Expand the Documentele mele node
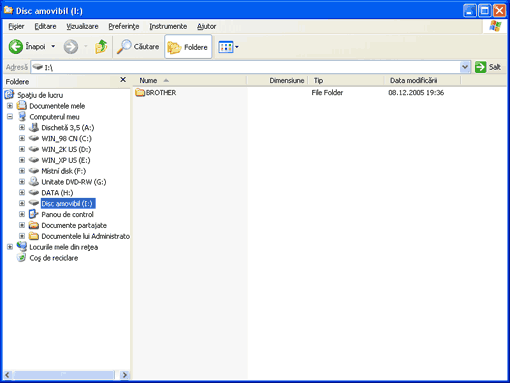The width and height of the screenshot is (510, 383). point(10,106)
